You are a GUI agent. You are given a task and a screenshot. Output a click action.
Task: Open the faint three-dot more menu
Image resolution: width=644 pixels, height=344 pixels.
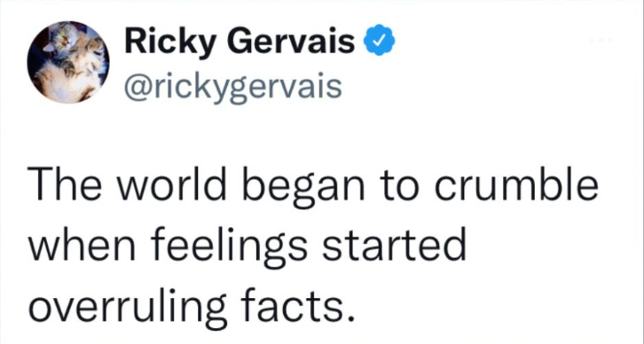[x=601, y=40]
